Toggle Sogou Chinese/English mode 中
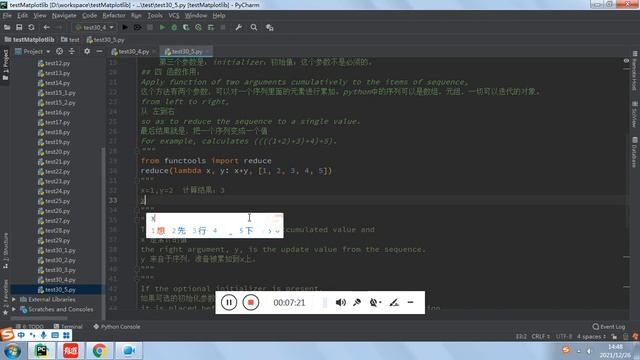This screenshot has height=360, width=640. pyautogui.click(x=21, y=335)
